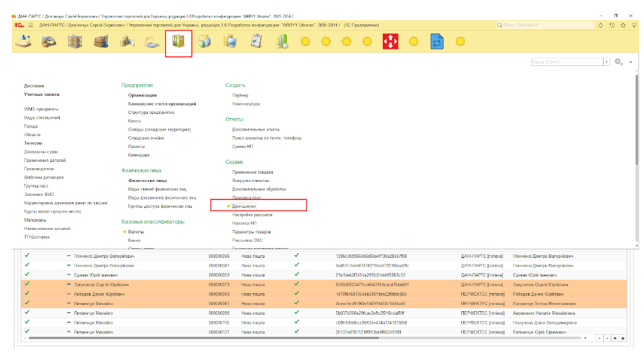
Task: Expand the search field history dropdown arrow
Action: (x=606, y=62)
